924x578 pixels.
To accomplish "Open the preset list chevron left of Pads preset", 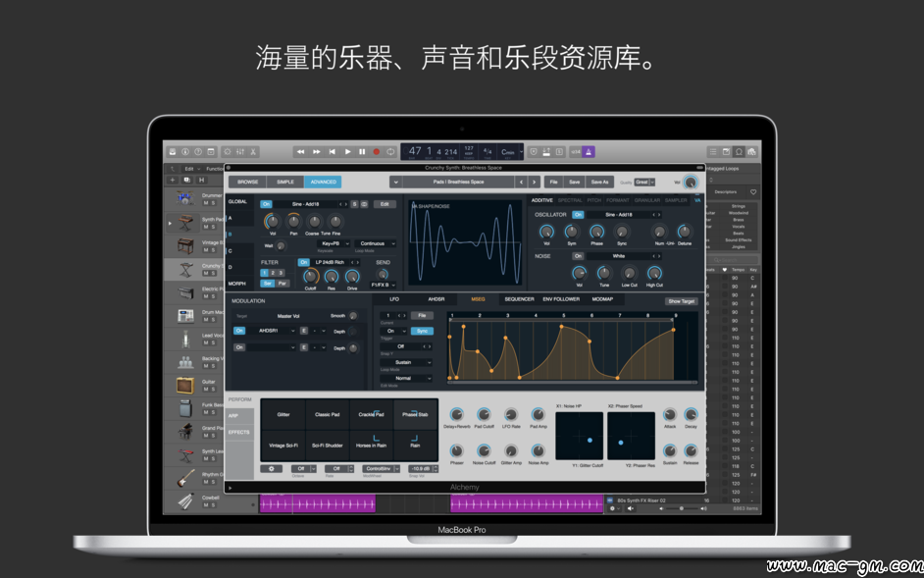I will click(396, 182).
